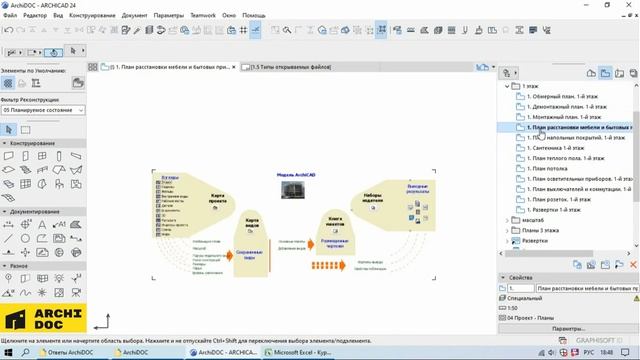Select the Stair tool
The width and height of the screenshot is (640, 360).
pyautogui.click(x=25, y=170)
